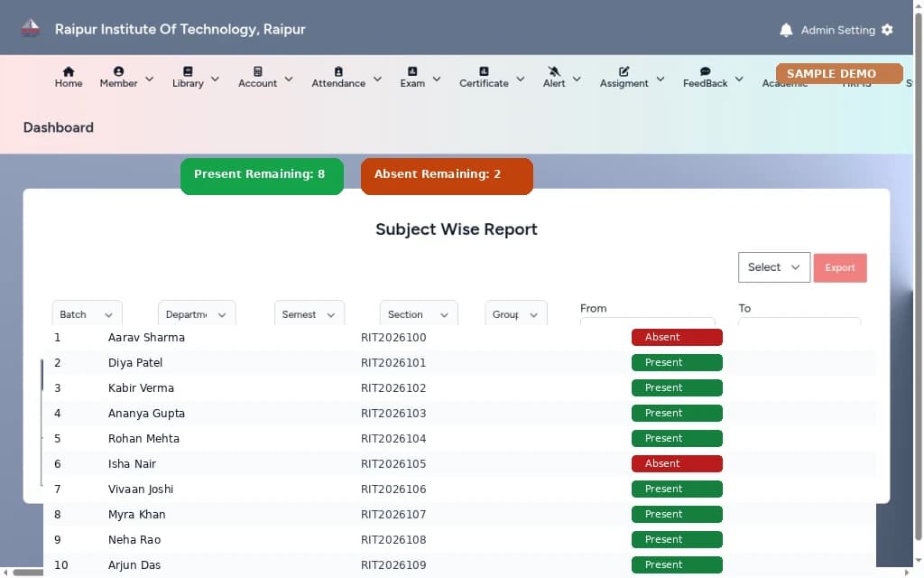Toggle Neha Rao's Present status

(677, 540)
